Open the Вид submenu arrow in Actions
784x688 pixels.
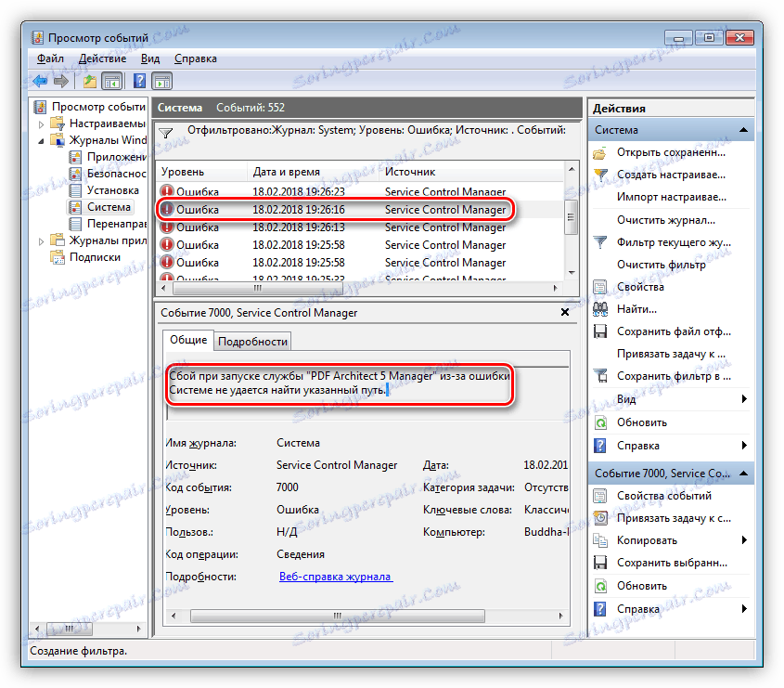(744, 399)
